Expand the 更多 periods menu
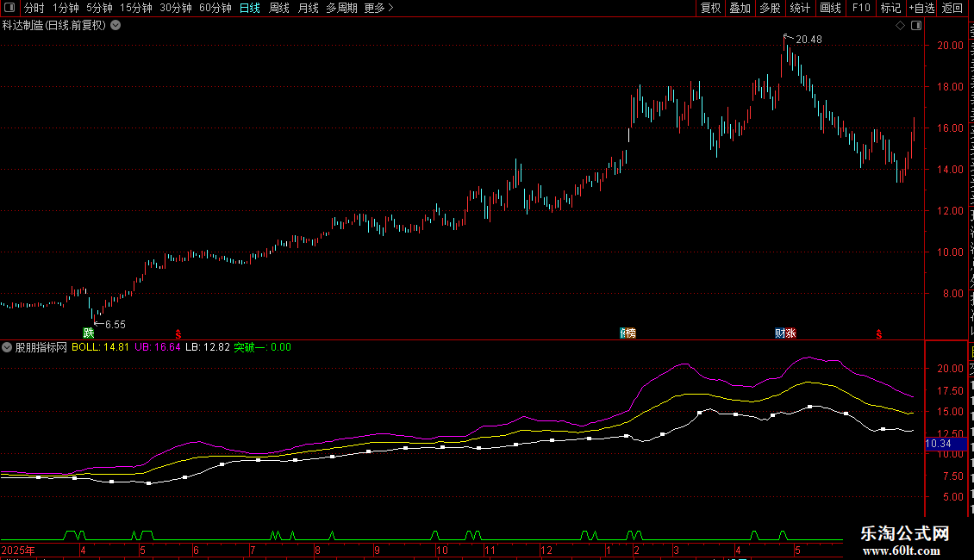The width and height of the screenshot is (974, 560). [x=378, y=8]
